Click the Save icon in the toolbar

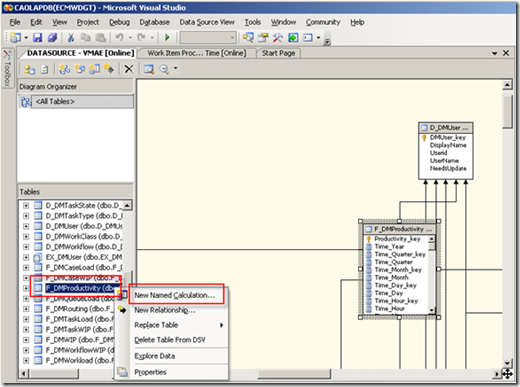click(x=37, y=37)
